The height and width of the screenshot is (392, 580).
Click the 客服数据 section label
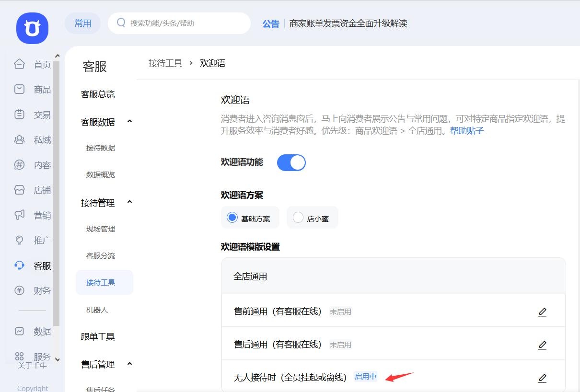[x=98, y=122]
